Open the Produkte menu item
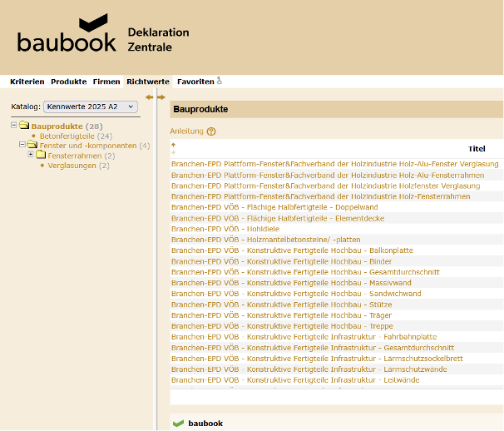 pos(69,82)
